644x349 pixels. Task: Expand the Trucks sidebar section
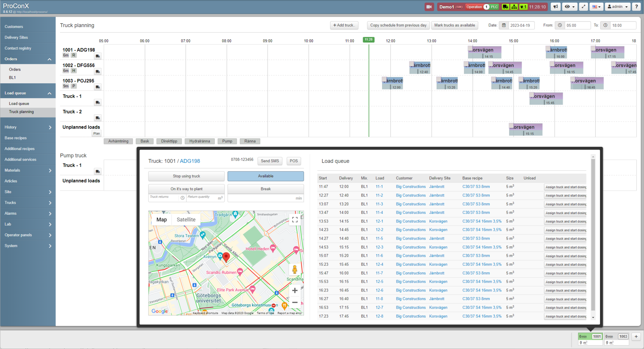28,202
